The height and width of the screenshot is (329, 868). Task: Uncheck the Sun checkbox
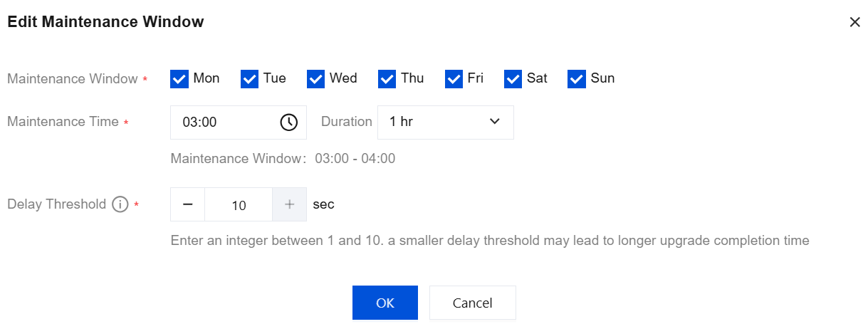tap(577, 79)
